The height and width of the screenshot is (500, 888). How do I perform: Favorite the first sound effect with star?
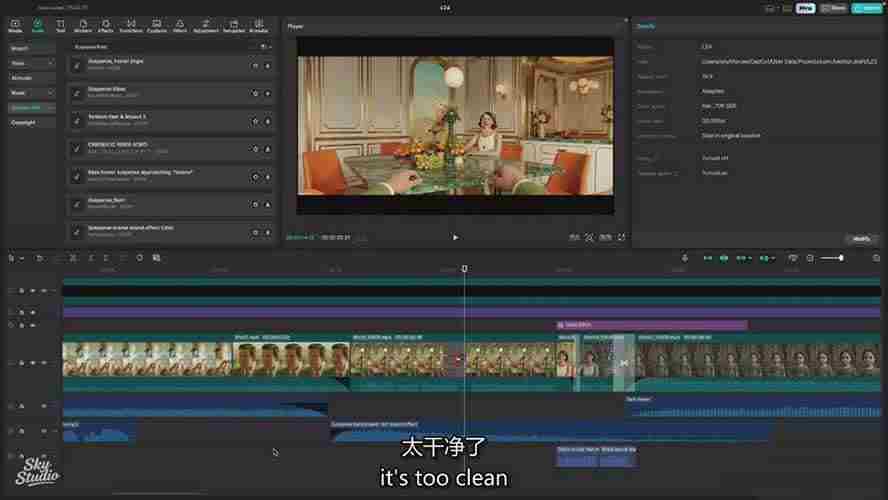coord(256,65)
